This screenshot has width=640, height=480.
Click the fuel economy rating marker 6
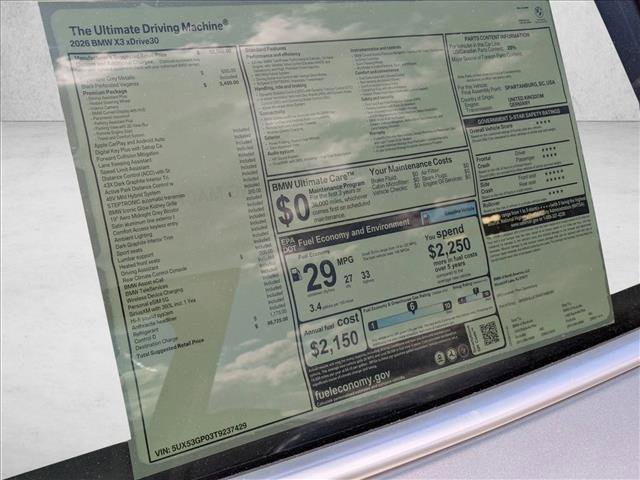pyautogui.click(x=412, y=307)
